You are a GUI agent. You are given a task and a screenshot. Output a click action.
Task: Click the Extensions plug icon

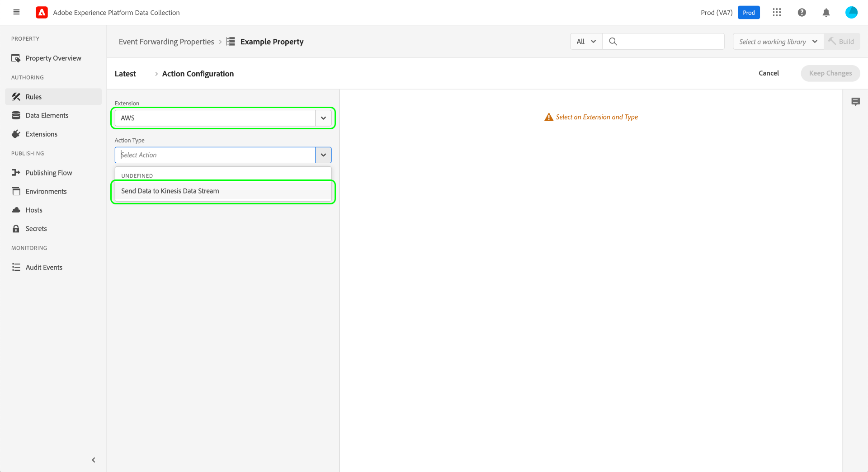point(16,134)
